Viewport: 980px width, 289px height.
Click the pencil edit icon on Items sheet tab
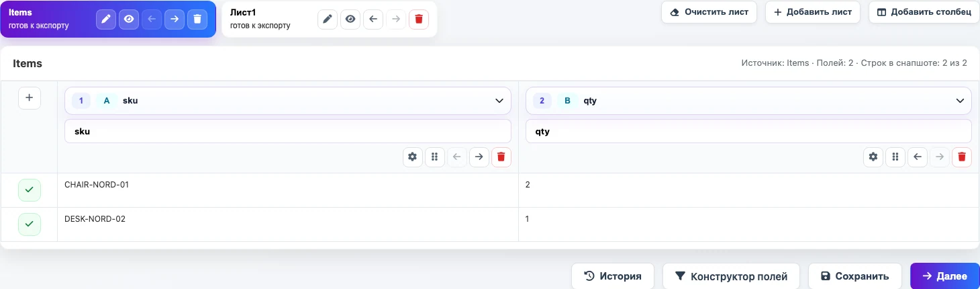tap(105, 19)
